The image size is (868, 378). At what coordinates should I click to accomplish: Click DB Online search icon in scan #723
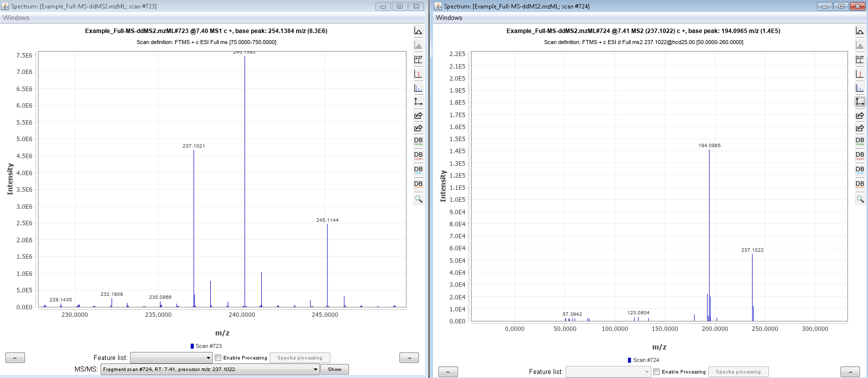tap(418, 141)
